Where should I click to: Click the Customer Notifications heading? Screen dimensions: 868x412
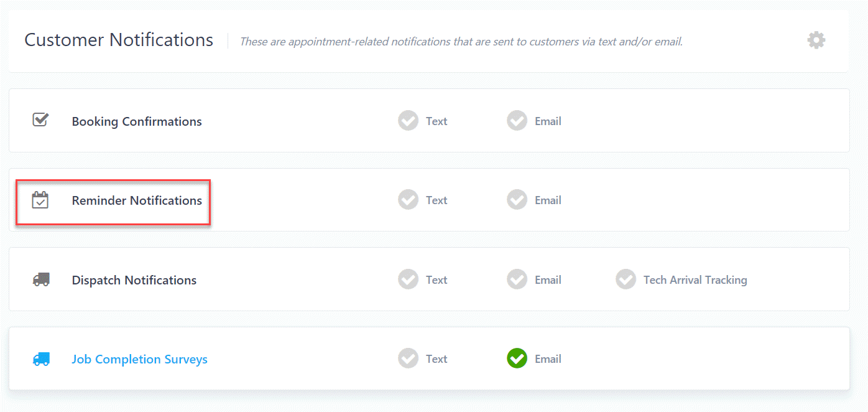tap(119, 40)
